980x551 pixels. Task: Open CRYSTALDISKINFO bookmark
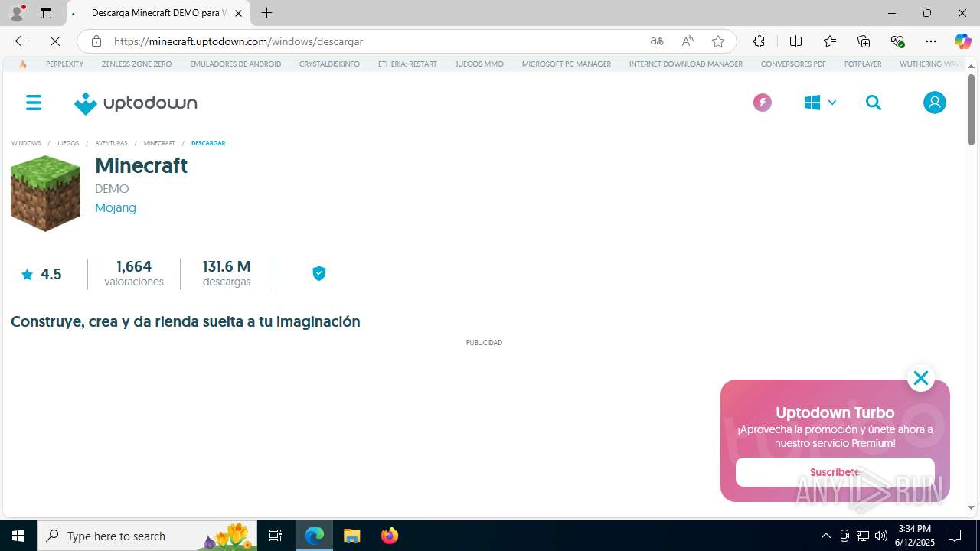tap(329, 64)
